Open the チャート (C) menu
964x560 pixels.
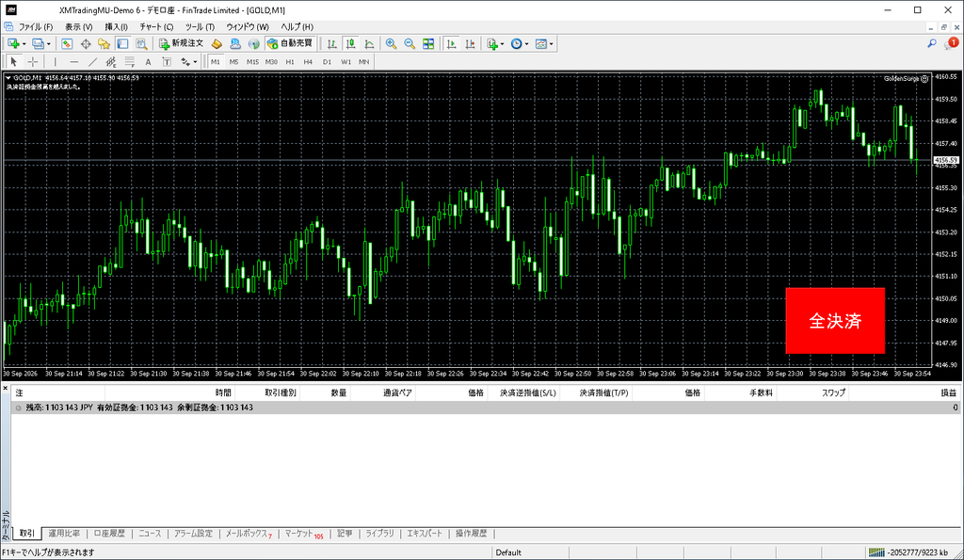[156, 27]
